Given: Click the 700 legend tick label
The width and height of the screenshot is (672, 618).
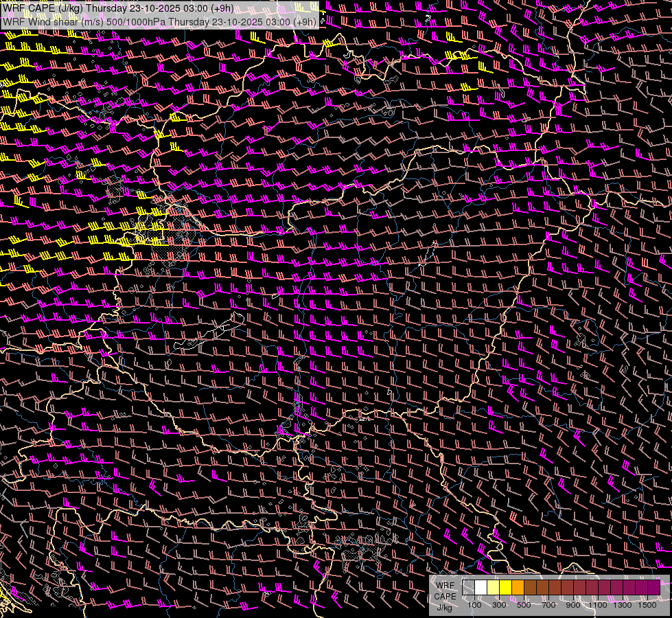Looking at the screenshot, I should (x=548, y=605).
